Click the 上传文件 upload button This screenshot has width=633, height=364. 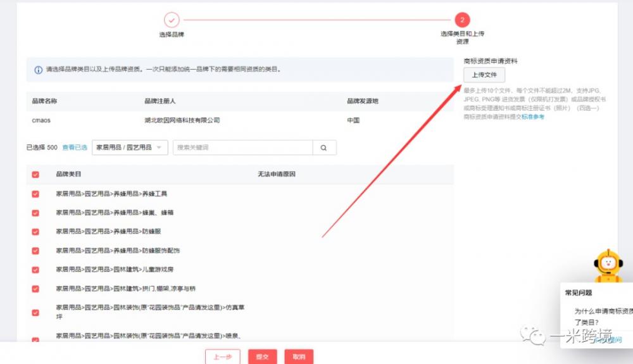click(x=484, y=75)
